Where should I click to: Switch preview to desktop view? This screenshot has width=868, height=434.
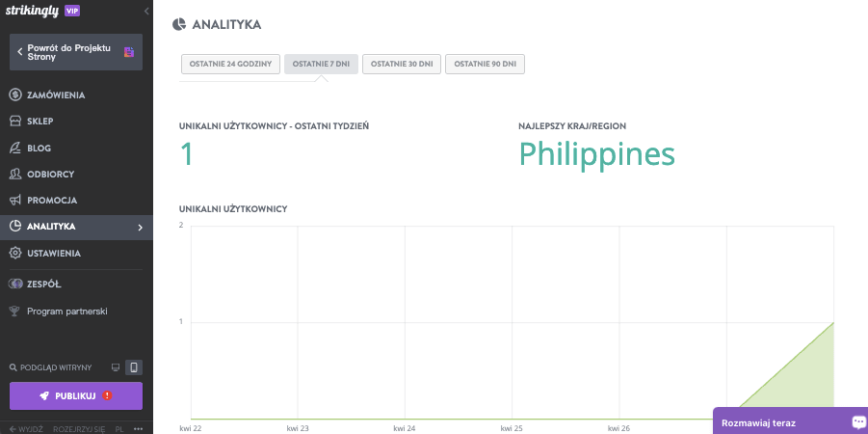[116, 367]
